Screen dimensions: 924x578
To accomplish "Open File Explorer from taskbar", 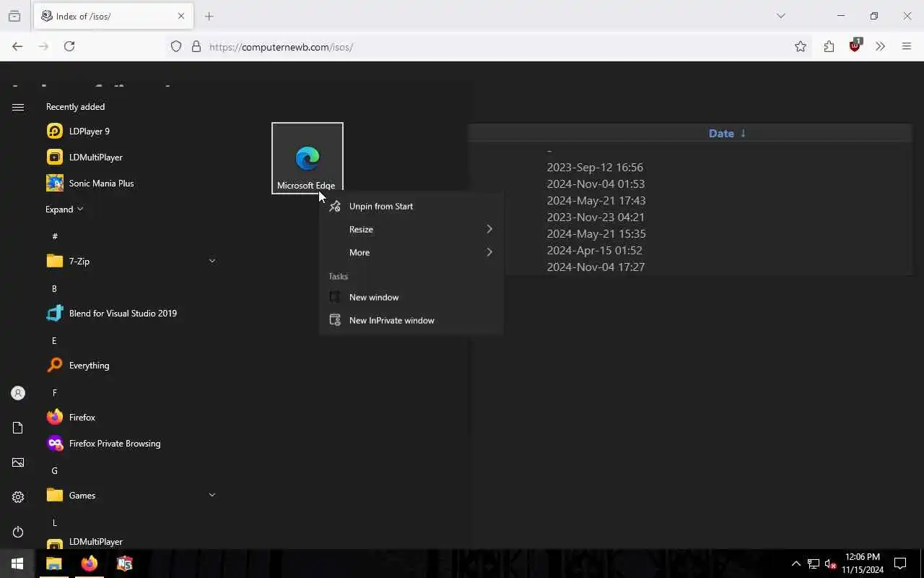I will 54,564.
